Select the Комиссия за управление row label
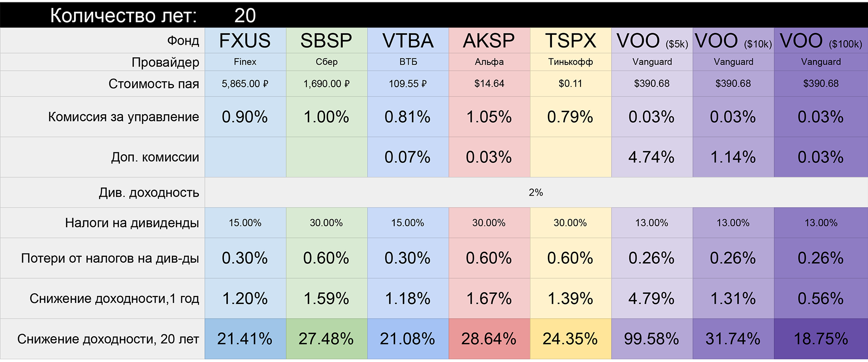 [123, 117]
